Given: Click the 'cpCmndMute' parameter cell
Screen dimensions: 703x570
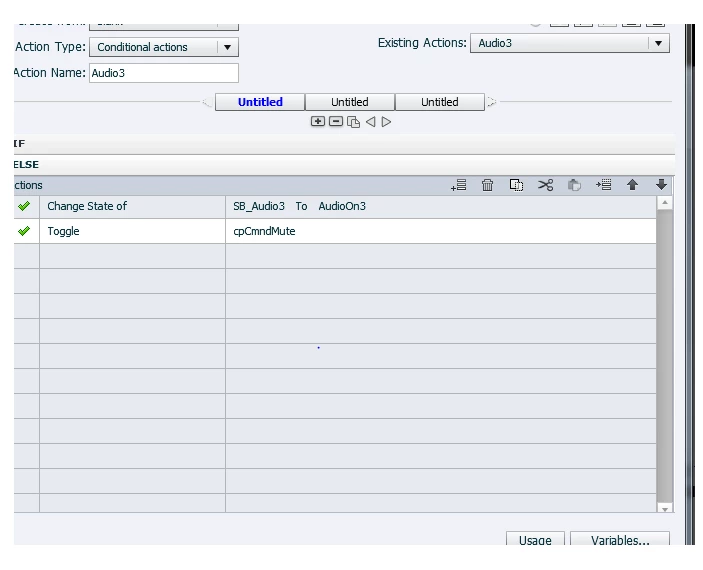Looking at the screenshot, I should coord(441,231).
